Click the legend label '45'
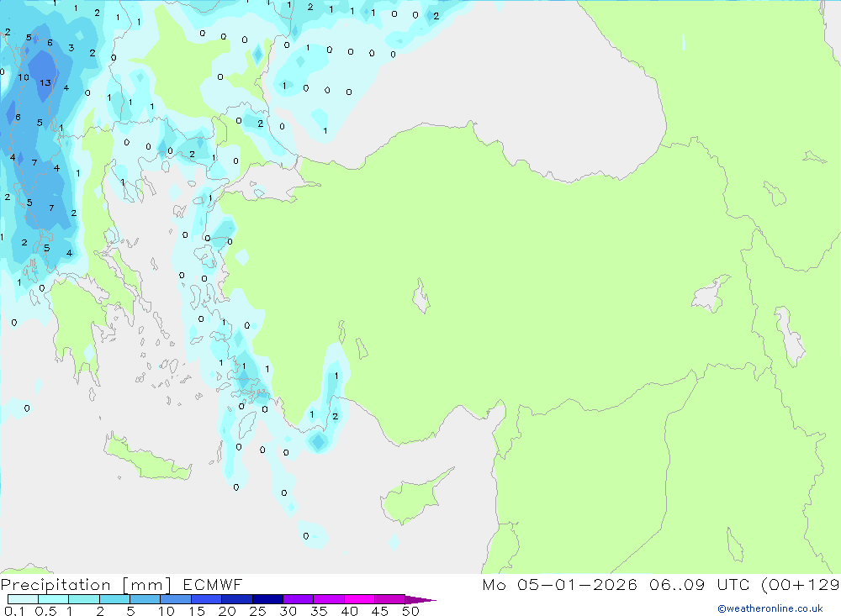The width and height of the screenshot is (841, 616). point(380,611)
